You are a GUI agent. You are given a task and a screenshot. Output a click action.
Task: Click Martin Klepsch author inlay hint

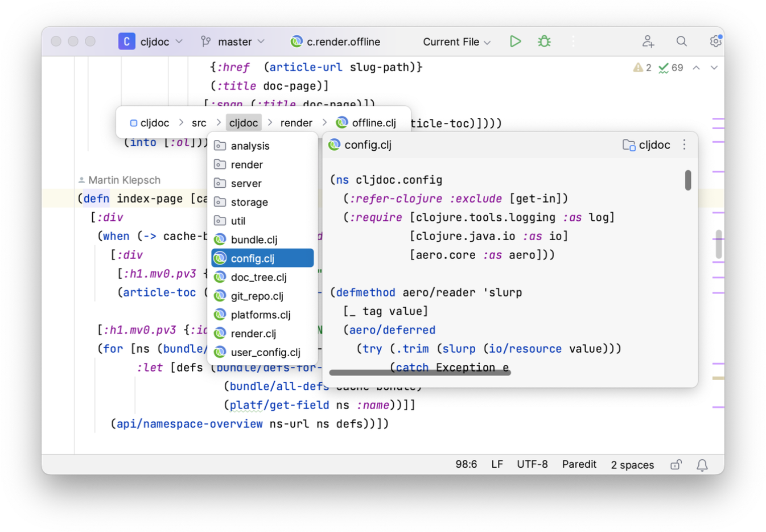pos(119,180)
